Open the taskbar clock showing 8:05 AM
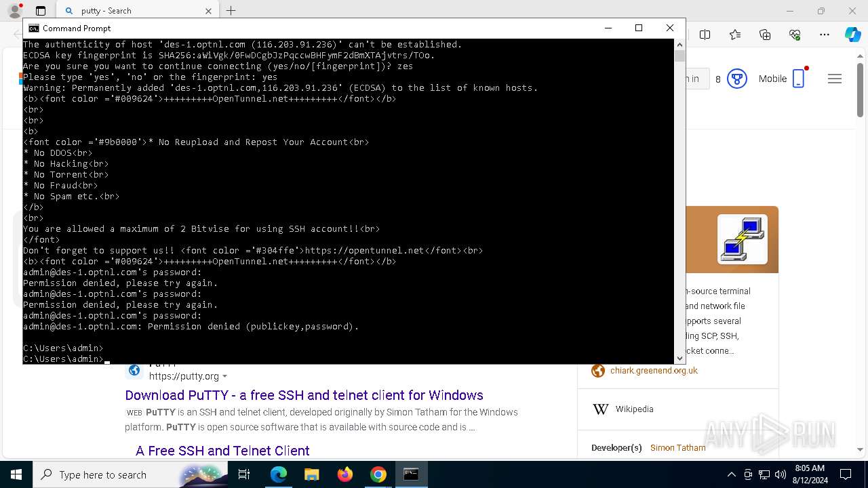 click(810, 474)
